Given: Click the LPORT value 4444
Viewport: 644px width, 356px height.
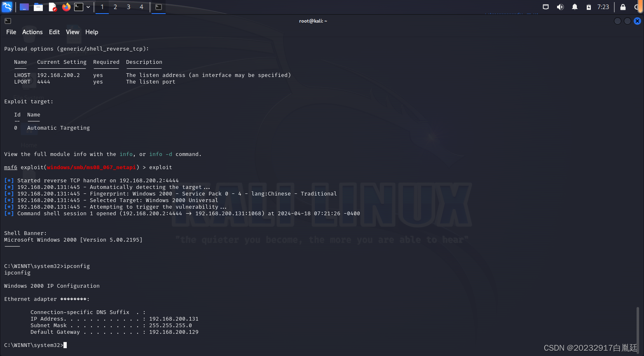Looking at the screenshot, I should 44,82.
